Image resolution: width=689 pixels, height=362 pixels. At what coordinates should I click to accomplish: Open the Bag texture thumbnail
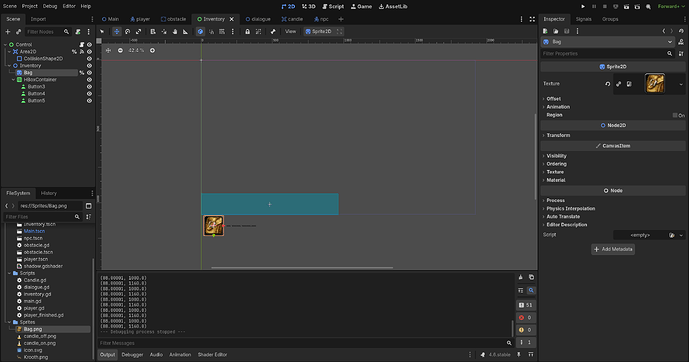(654, 83)
